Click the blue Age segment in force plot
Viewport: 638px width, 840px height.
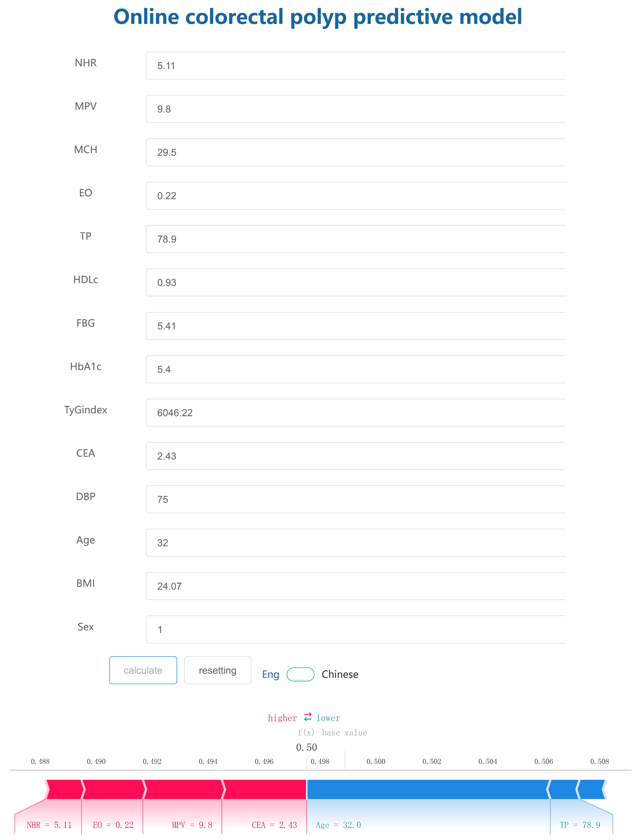pyautogui.click(x=427, y=789)
